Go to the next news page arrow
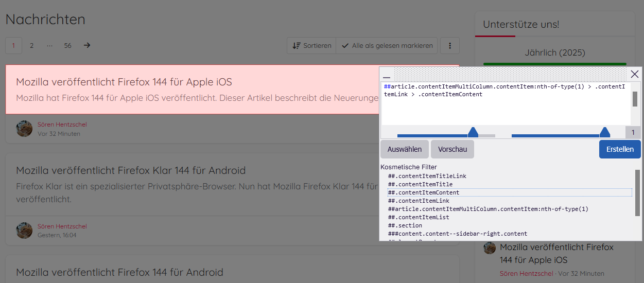The image size is (644, 283). (x=87, y=45)
